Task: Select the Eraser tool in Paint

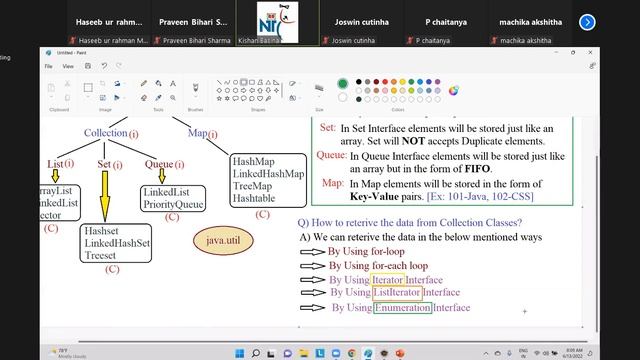Action: (144, 98)
